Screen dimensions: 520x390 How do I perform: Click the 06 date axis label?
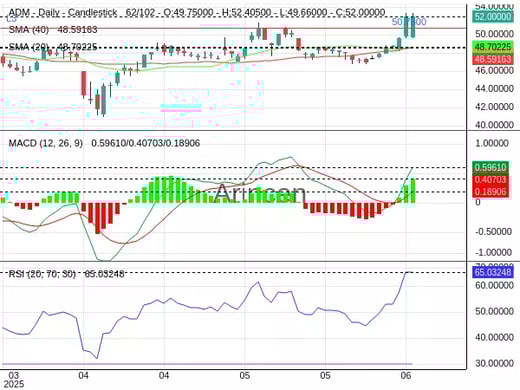406,376
